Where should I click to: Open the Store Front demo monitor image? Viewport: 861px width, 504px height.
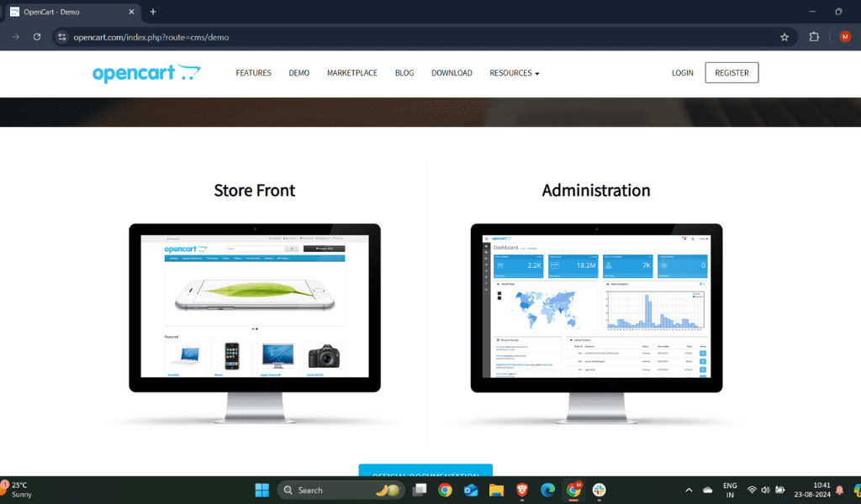click(255, 323)
